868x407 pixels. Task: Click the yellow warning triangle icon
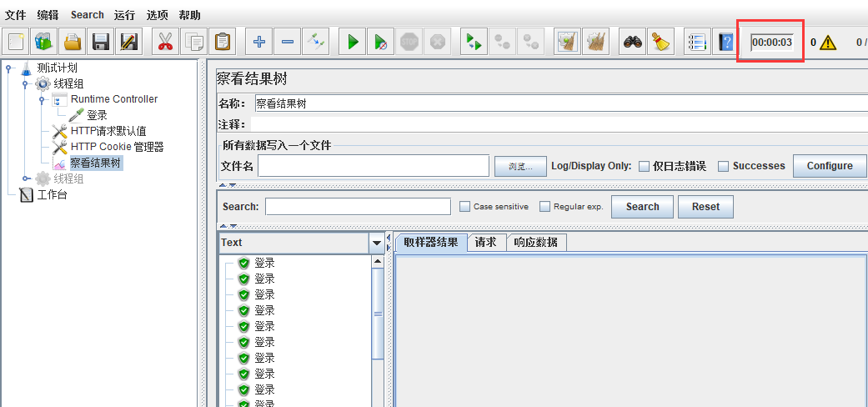pyautogui.click(x=827, y=43)
